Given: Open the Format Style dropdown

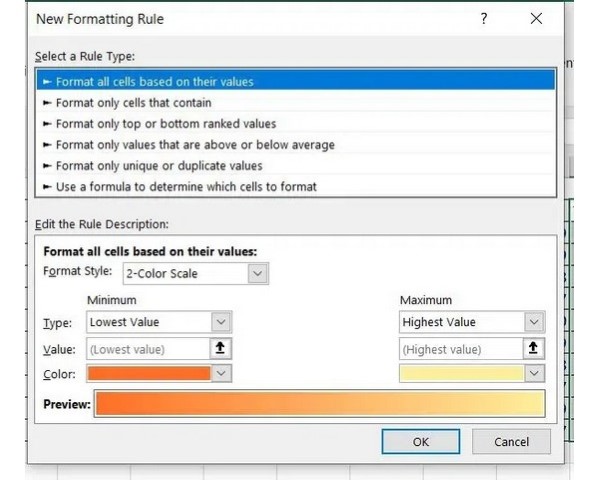Looking at the screenshot, I should [x=257, y=273].
